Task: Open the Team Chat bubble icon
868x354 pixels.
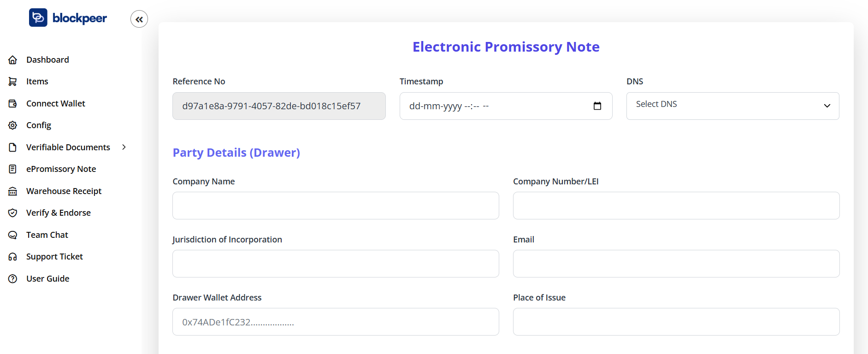Action: (13, 235)
